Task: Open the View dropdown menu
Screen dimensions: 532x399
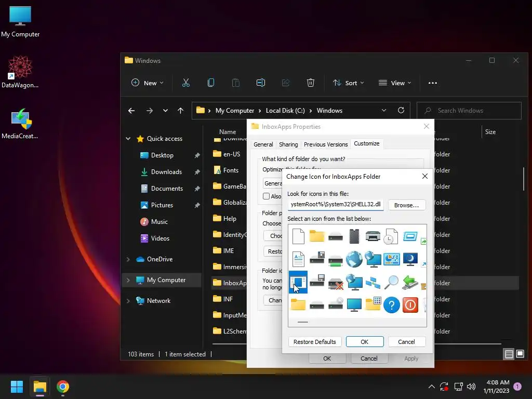Action: coord(395,83)
